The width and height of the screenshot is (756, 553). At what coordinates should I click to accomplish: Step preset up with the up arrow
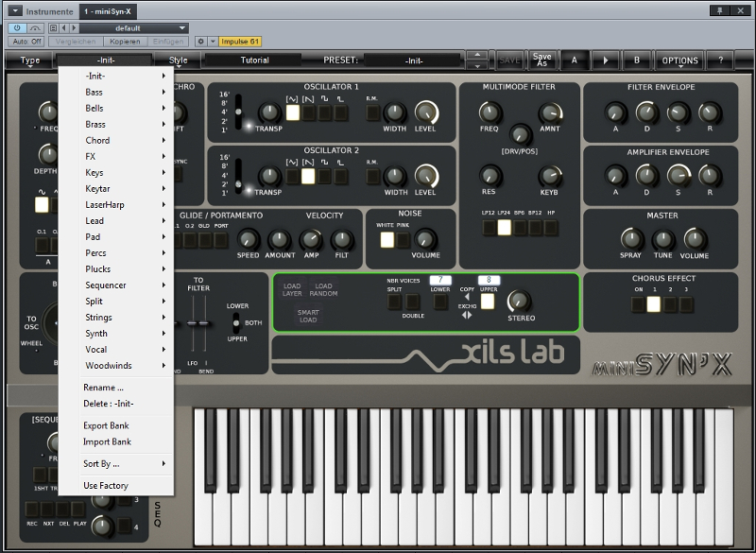[x=477, y=55]
